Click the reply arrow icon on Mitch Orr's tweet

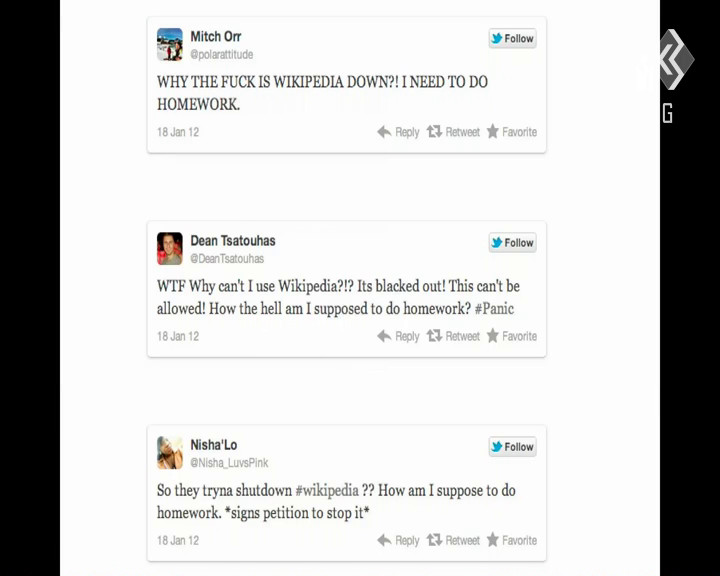coord(384,132)
